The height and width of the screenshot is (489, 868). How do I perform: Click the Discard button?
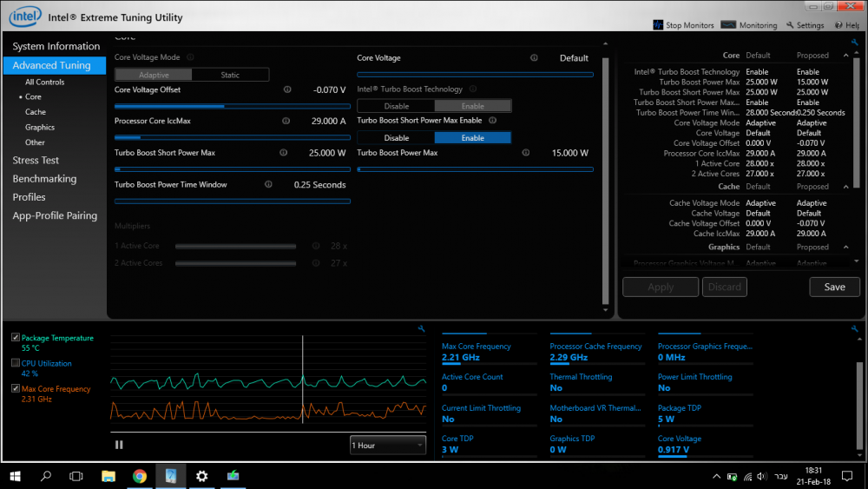[x=724, y=287]
